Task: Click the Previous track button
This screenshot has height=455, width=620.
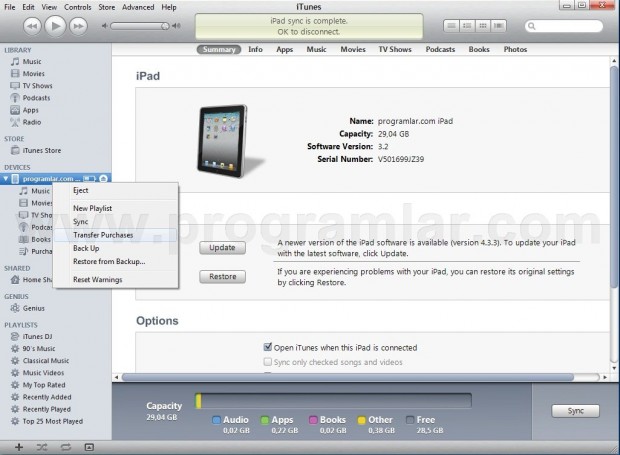Action: 32,26
